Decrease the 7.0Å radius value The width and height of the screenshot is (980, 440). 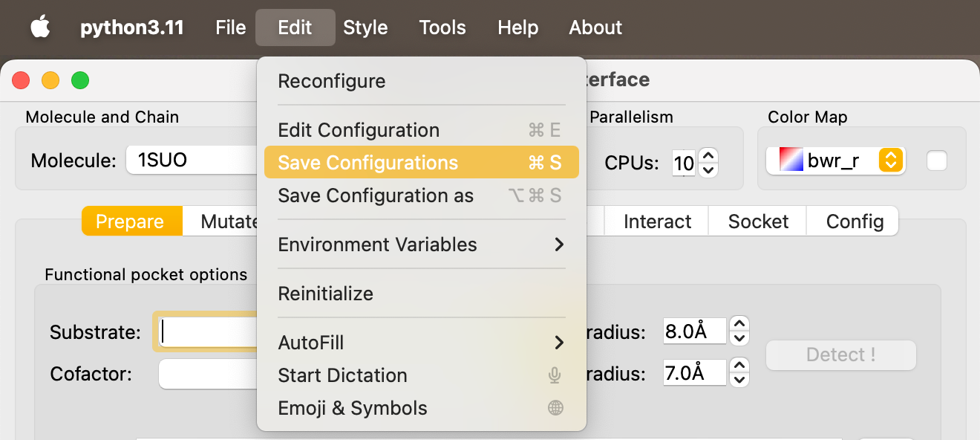(739, 381)
